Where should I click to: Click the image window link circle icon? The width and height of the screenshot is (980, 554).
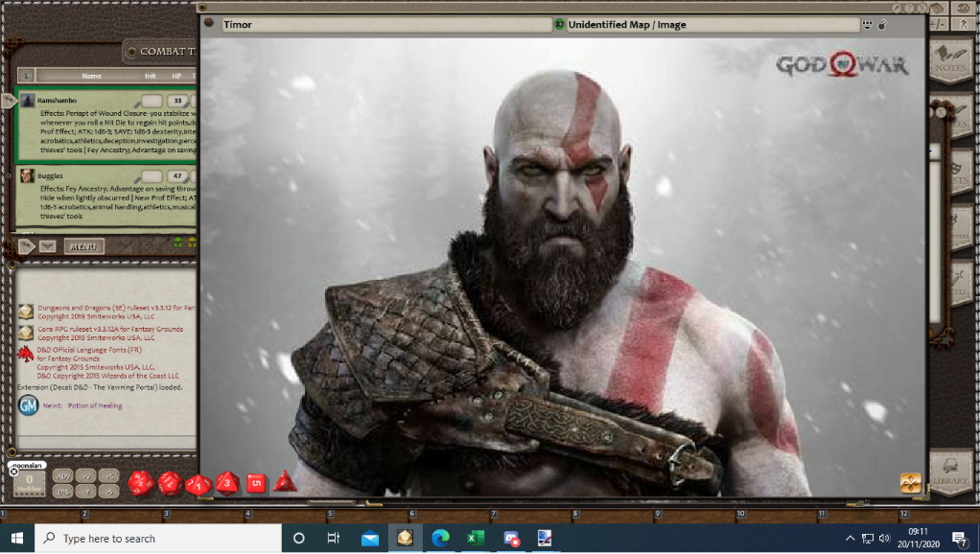[x=209, y=24]
